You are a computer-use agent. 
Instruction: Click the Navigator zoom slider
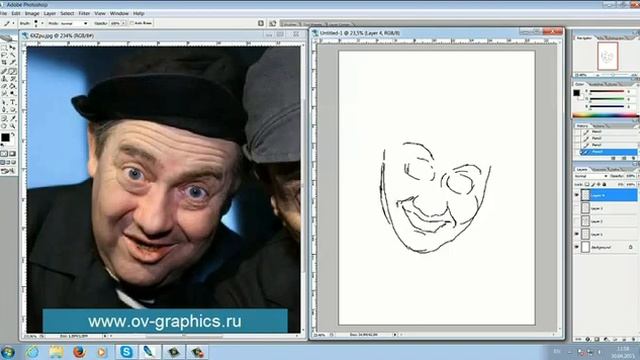[x=612, y=76]
